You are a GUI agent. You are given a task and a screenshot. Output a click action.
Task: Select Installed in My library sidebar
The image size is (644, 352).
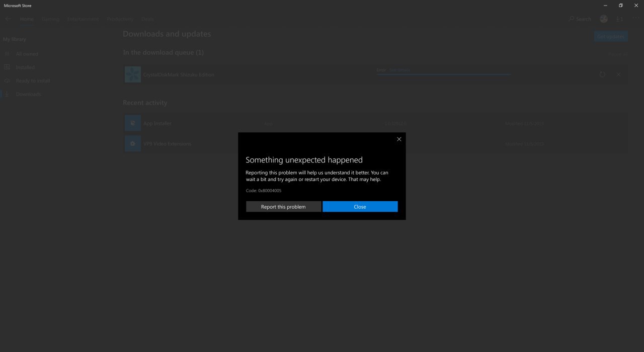click(25, 67)
